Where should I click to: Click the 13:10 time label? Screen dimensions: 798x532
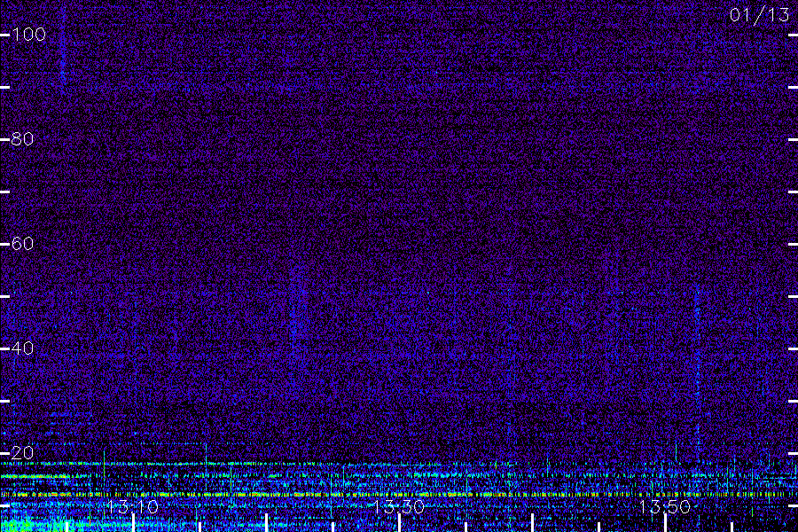[132, 507]
